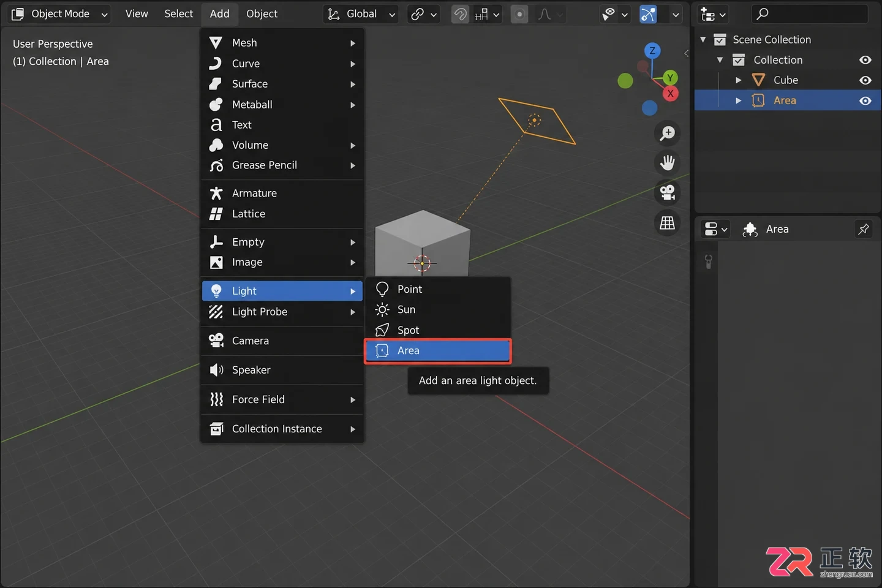882x588 pixels.
Task: Select the Light menu entry
Action: 282,291
